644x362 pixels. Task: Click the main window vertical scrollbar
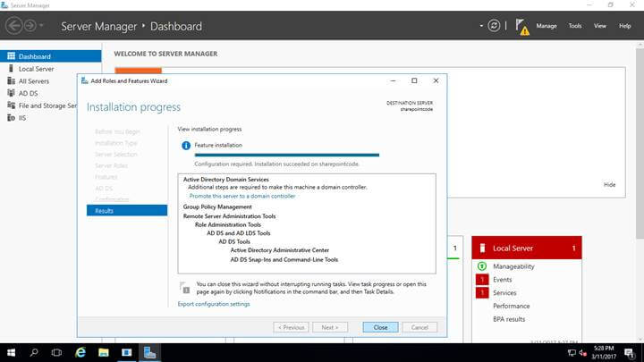(640, 144)
